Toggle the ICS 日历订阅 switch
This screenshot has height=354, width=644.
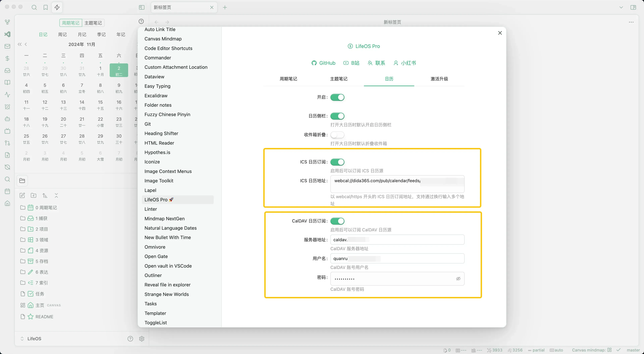(x=337, y=162)
